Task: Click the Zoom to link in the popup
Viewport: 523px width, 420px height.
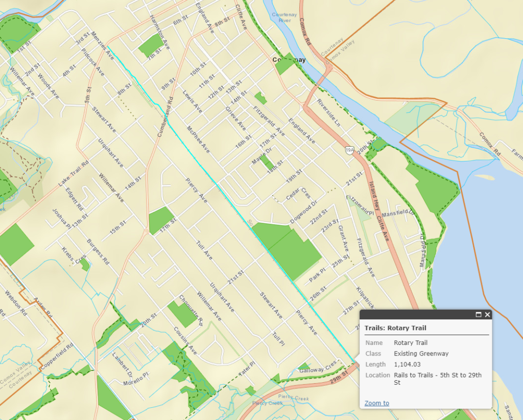Action: click(x=376, y=403)
